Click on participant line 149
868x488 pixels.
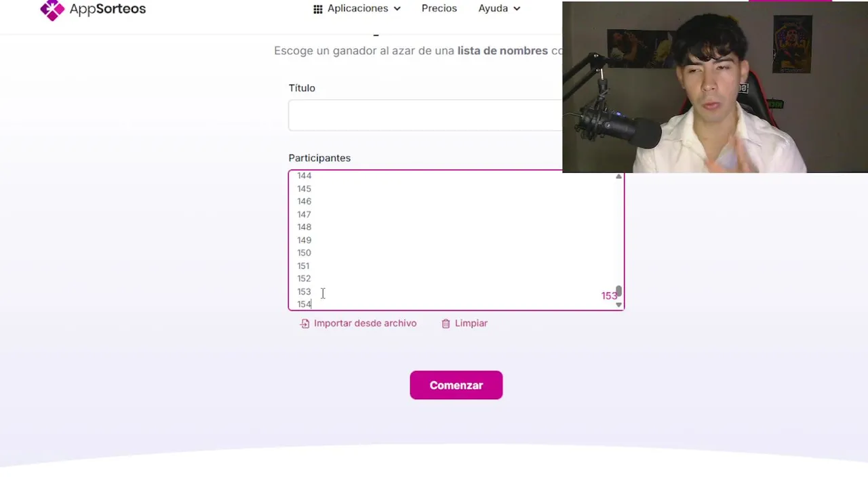(304, 240)
